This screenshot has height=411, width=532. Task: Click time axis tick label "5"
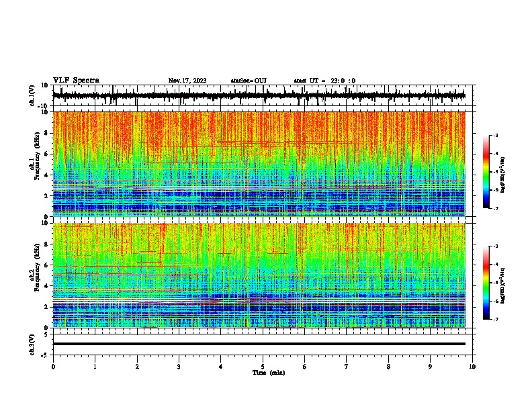[x=263, y=367]
